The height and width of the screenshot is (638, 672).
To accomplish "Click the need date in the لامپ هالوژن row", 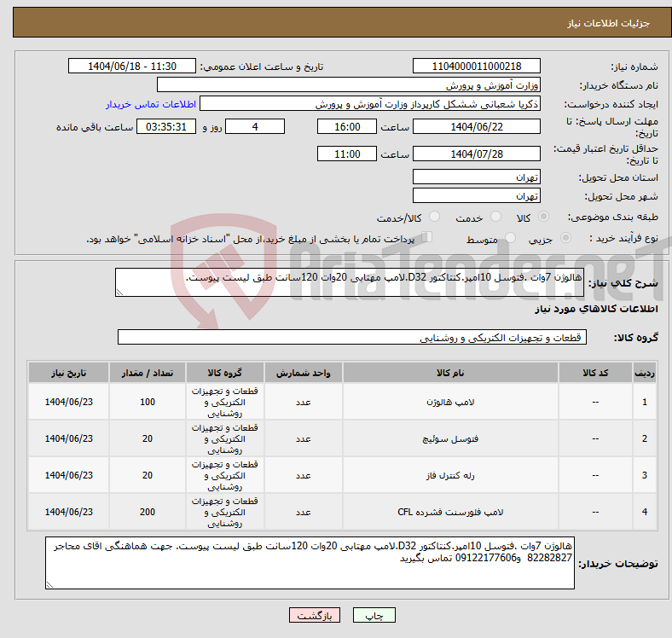I will point(68,402).
